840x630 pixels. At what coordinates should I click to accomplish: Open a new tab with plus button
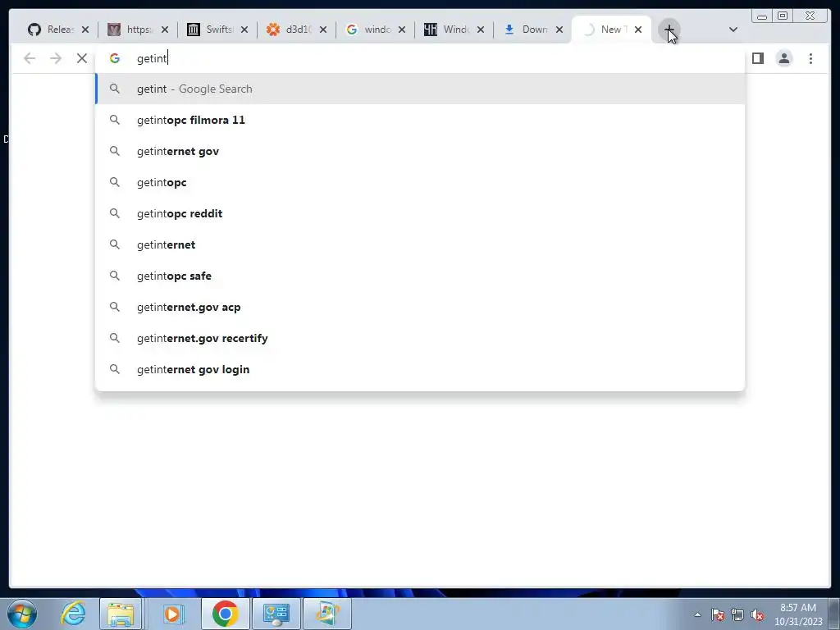click(x=669, y=30)
